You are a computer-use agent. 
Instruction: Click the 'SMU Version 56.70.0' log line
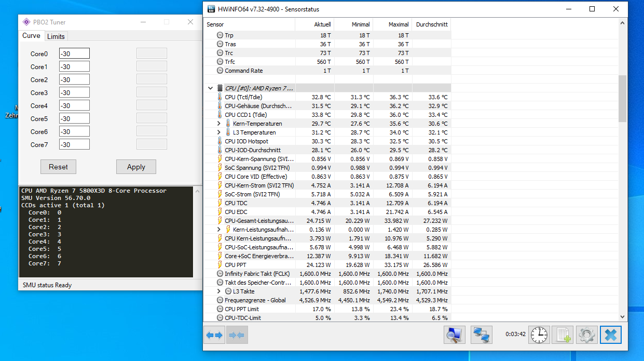pos(56,198)
